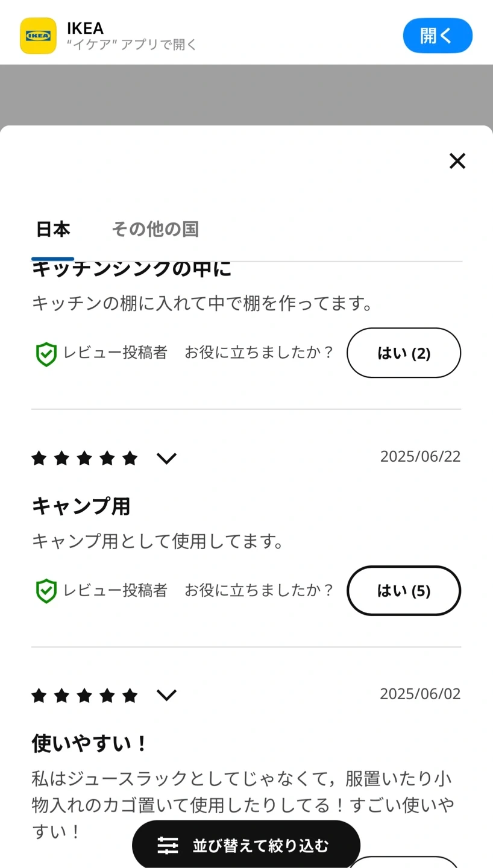The width and height of the screenshot is (493, 868).
Task: Tap star rating of 2025/06/22 review
Action: coord(84,459)
